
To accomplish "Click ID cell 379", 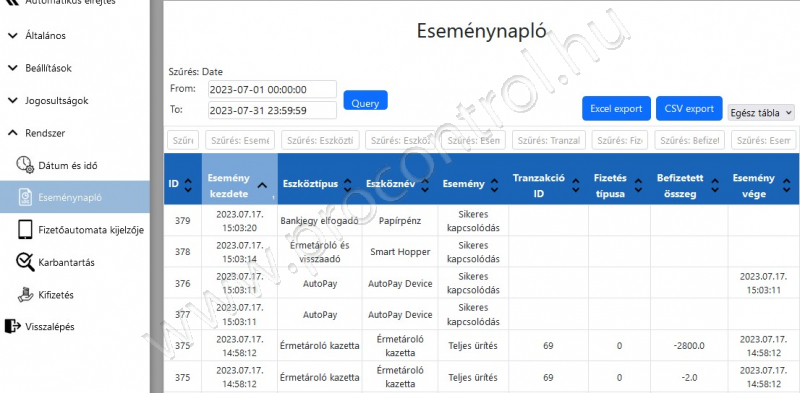I will (x=183, y=220).
